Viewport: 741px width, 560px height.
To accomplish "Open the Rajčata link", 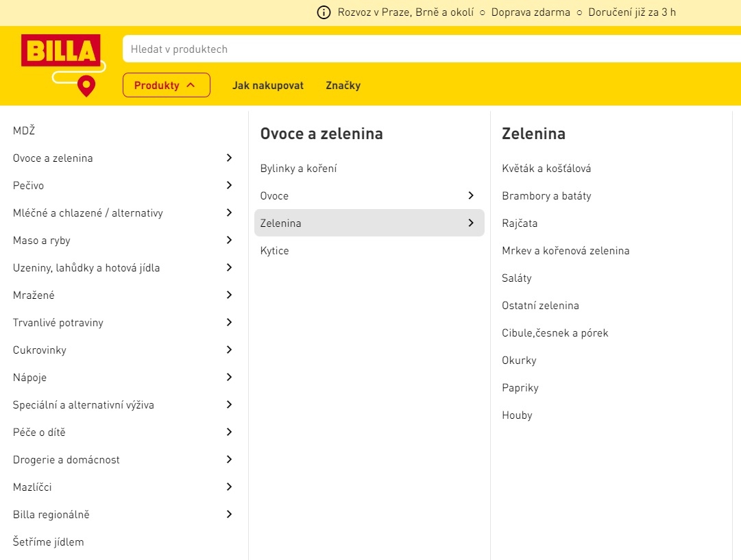I will 520,223.
